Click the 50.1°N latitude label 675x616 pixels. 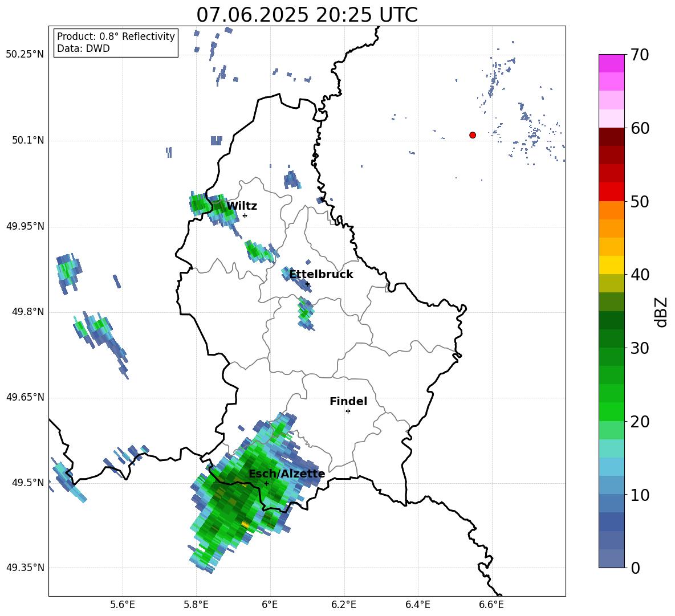28,141
